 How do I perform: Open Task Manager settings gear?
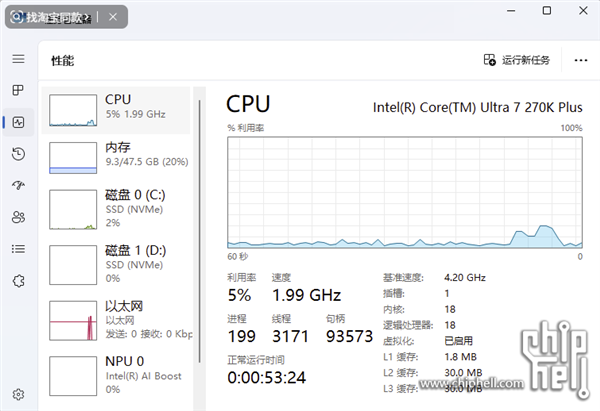point(18,394)
